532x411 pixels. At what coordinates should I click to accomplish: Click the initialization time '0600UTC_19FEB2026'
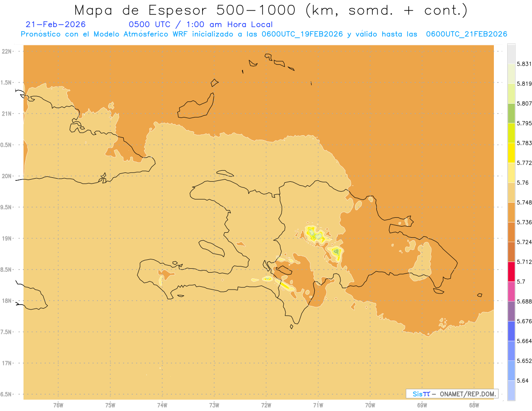pyautogui.click(x=302, y=34)
